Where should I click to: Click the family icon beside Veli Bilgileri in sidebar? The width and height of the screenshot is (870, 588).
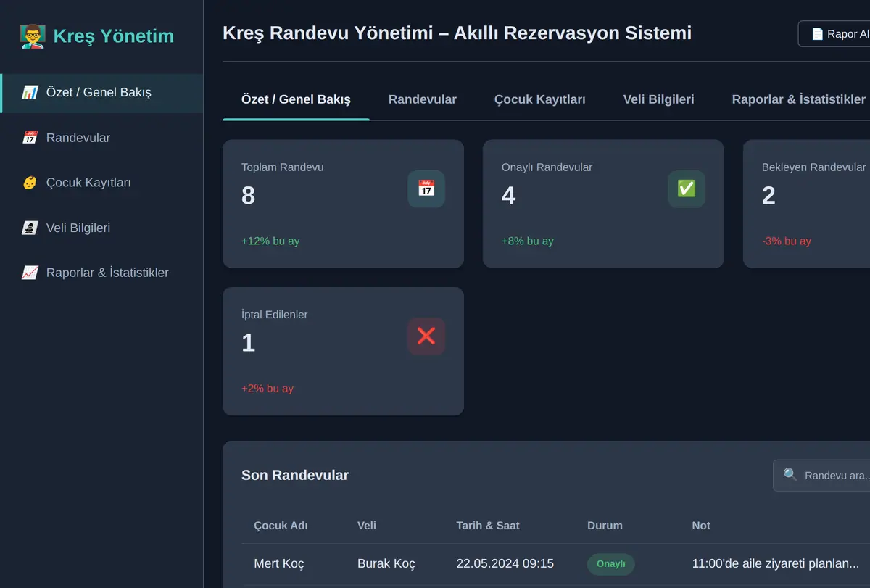[30, 228]
